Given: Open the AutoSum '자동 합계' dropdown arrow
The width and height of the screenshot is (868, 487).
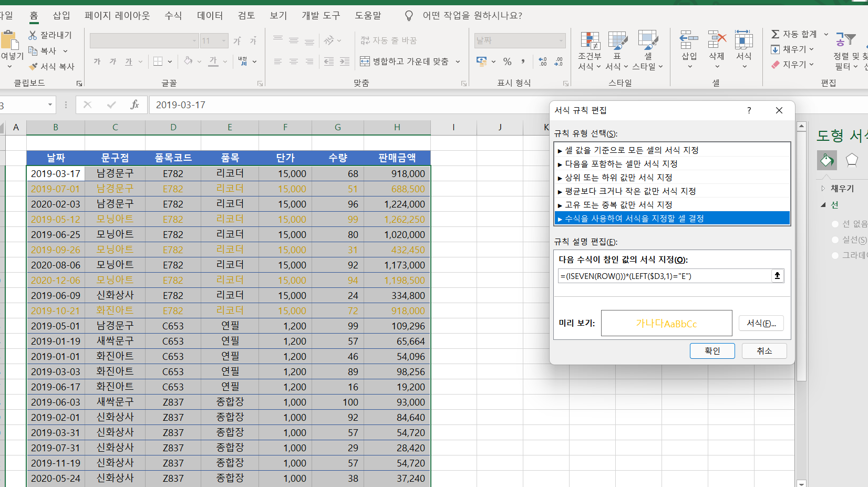Looking at the screenshot, I should [826, 34].
